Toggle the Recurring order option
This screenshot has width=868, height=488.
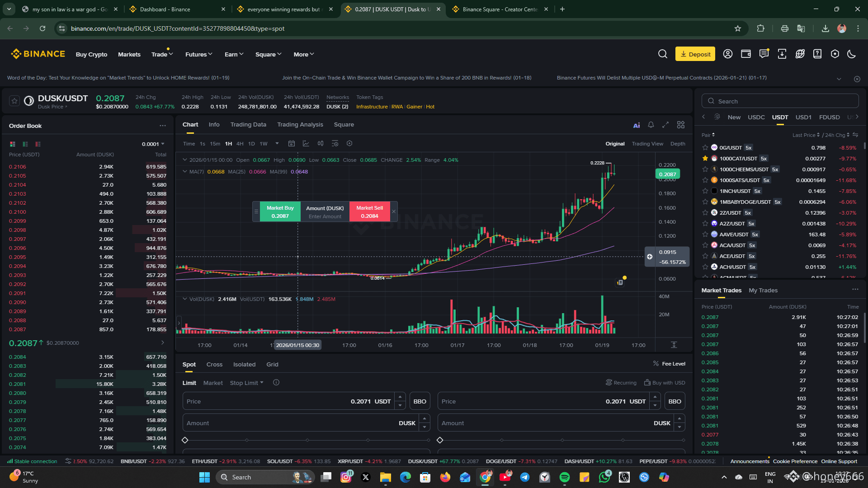click(x=621, y=383)
